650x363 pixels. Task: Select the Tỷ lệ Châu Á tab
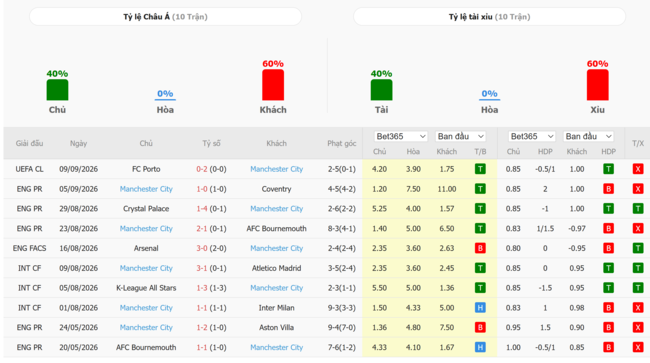click(165, 17)
